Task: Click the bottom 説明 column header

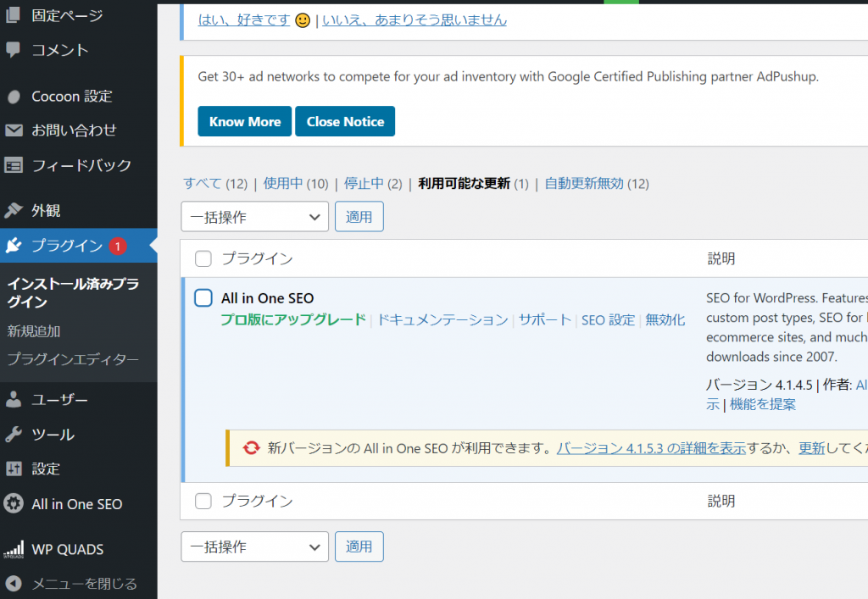Action: [x=721, y=501]
